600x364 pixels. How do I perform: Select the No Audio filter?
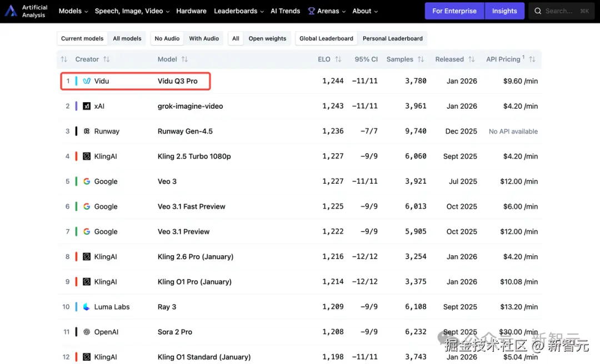coord(167,39)
